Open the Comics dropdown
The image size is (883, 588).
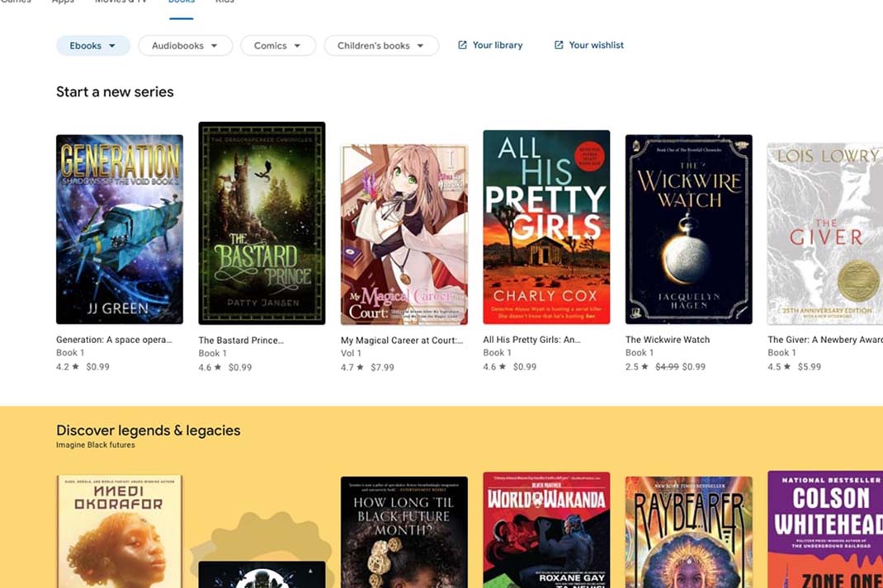pos(277,45)
